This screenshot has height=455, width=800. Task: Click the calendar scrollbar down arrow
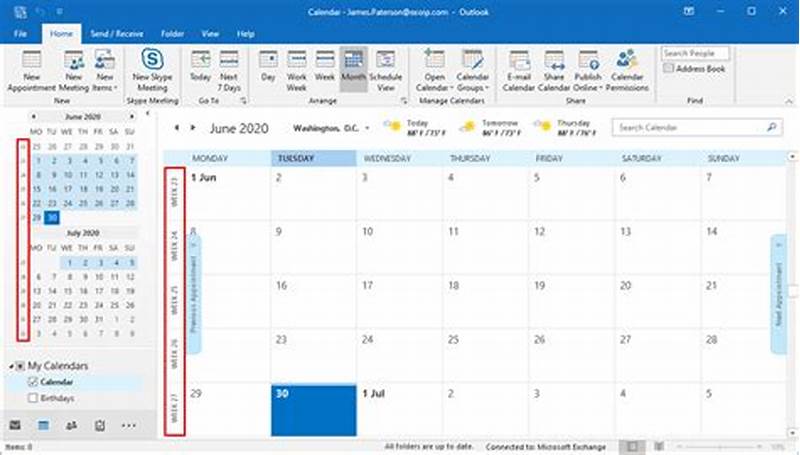(792, 432)
